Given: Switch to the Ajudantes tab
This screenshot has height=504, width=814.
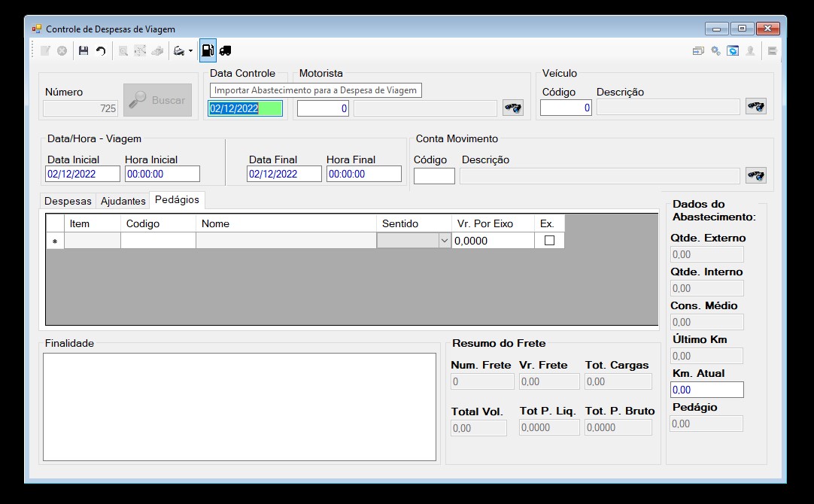Looking at the screenshot, I should (x=123, y=201).
